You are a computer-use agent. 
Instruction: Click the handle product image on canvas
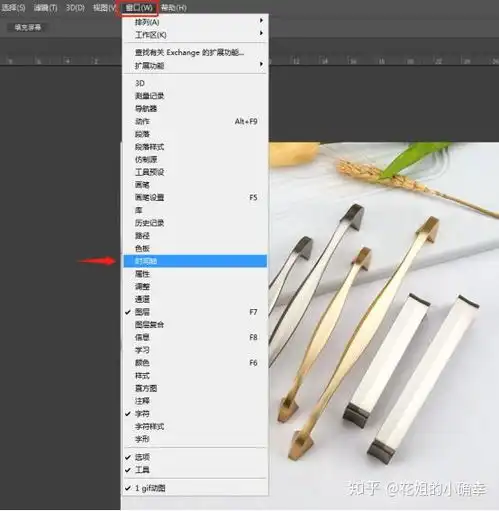point(383,325)
